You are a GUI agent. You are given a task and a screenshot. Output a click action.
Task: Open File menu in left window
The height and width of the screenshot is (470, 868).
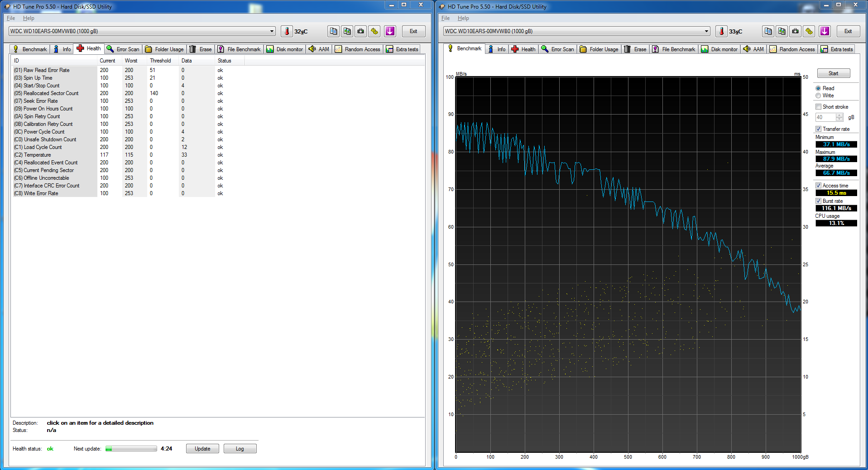click(x=11, y=18)
